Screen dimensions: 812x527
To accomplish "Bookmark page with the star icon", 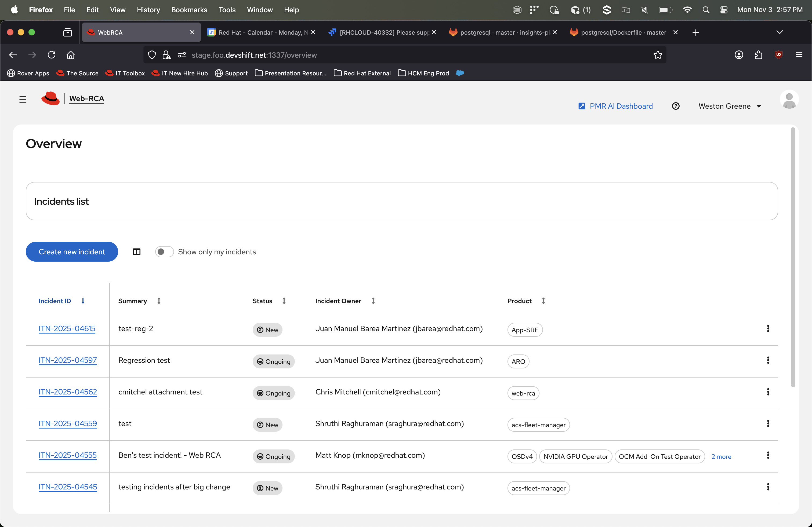I will pos(657,55).
